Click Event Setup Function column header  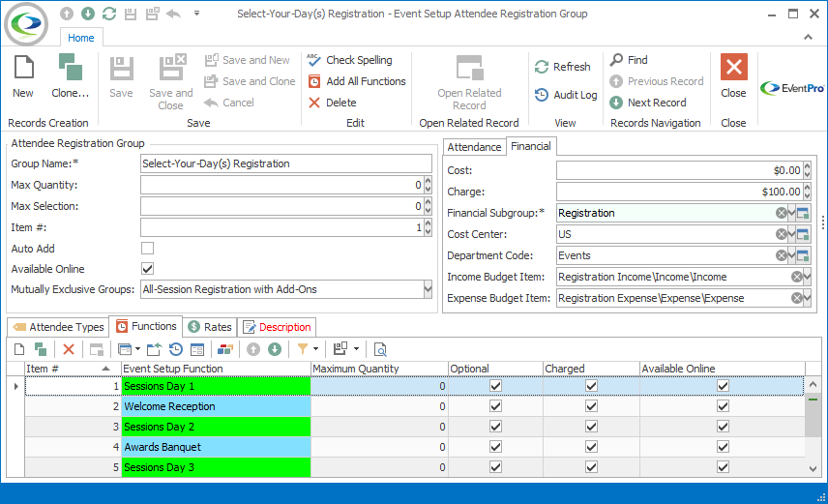(216, 369)
